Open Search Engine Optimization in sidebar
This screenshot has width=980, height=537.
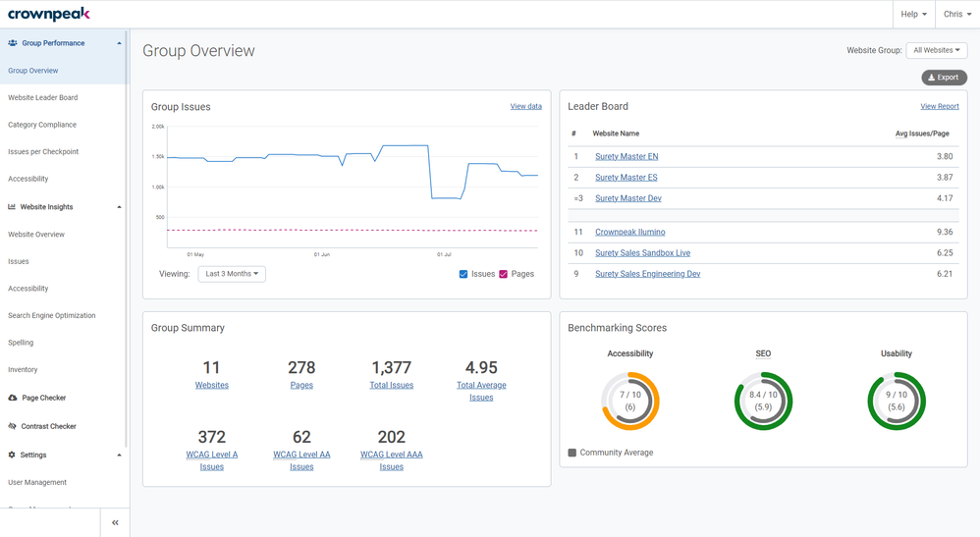52,316
